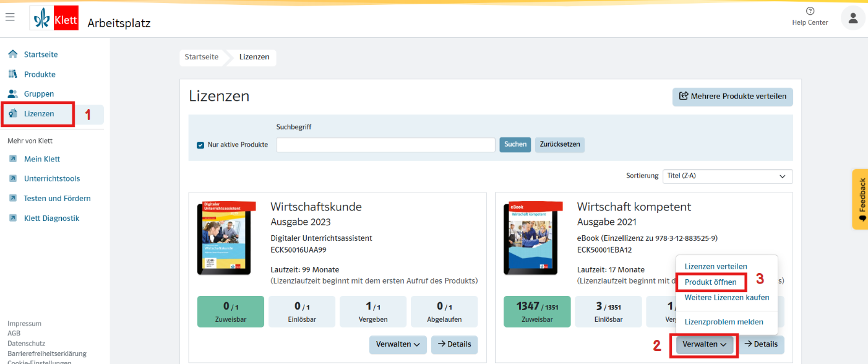Click the Klett logo
868x364 pixels.
point(54,19)
